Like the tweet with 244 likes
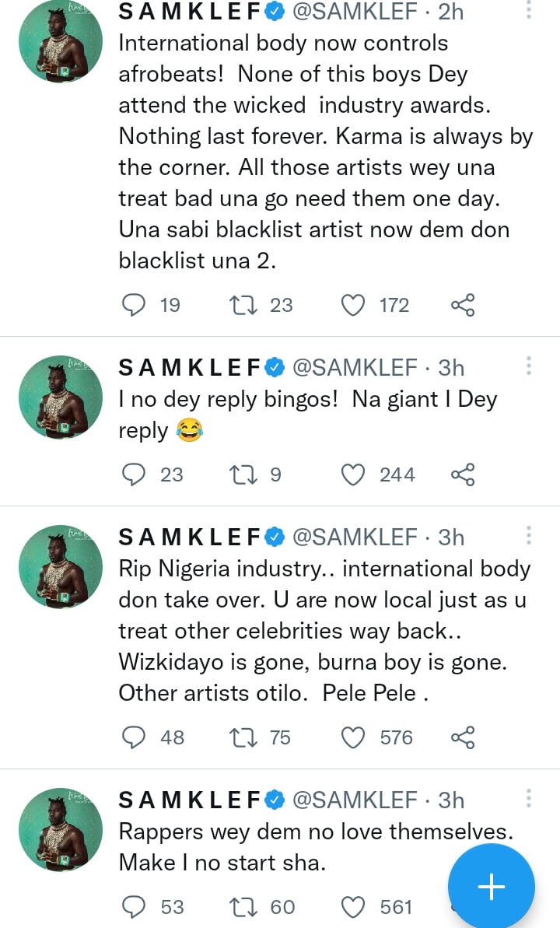The image size is (560, 928). 354,475
